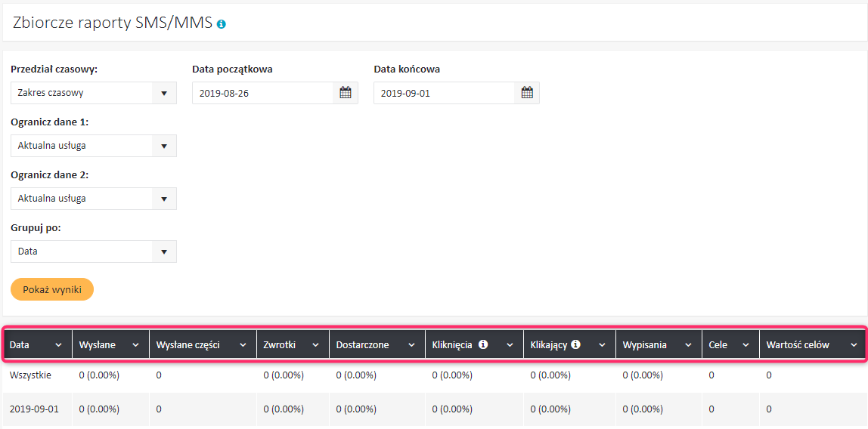Screen dimensions: 868x429
Task: Sort by Dostarczone column header
Action: pyautogui.click(x=363, y=345)
